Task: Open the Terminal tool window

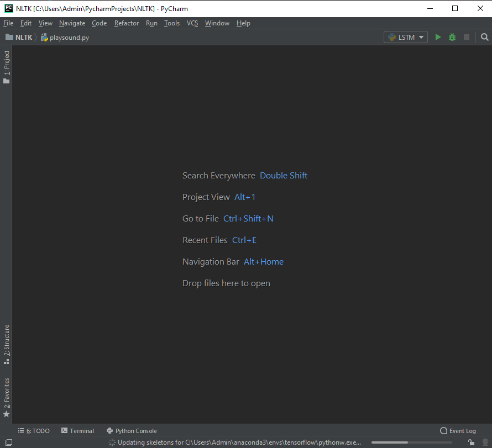Action: pos(77,431)
